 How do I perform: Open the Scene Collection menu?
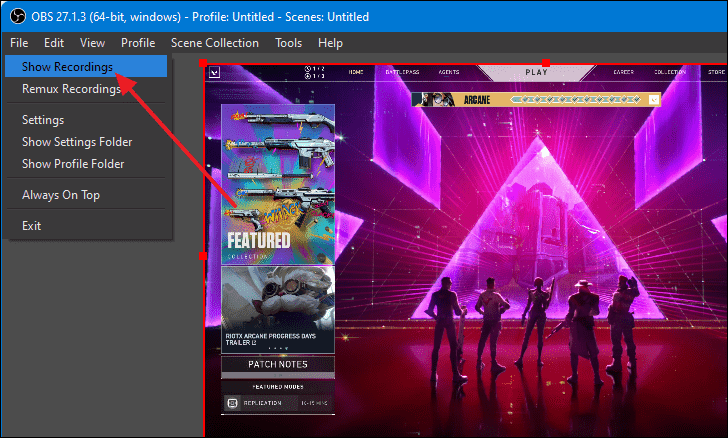(214, 43)
